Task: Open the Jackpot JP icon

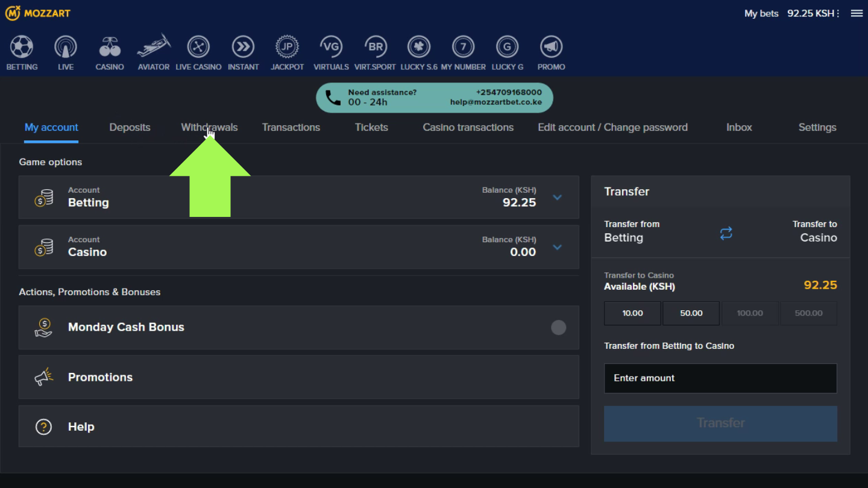Action: tap(287, 47)
